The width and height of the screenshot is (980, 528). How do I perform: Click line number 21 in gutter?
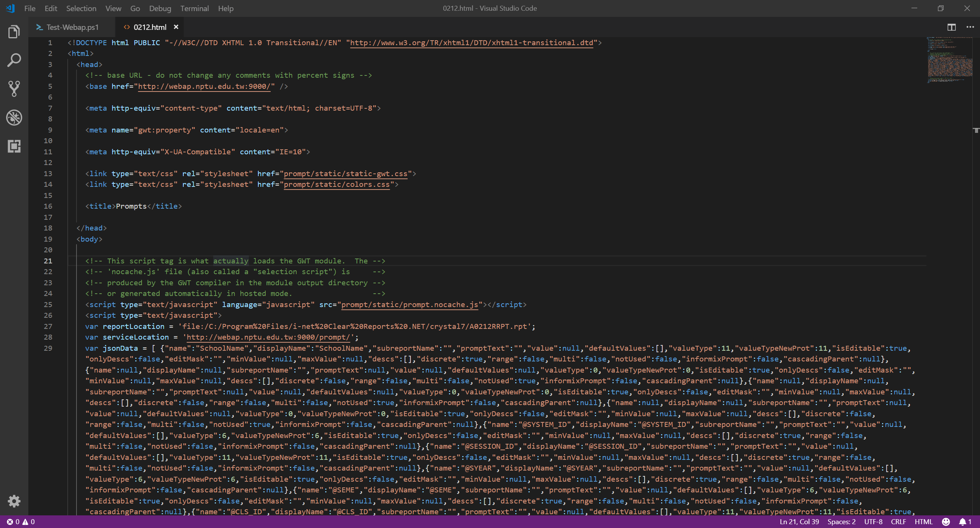[48, 261]
